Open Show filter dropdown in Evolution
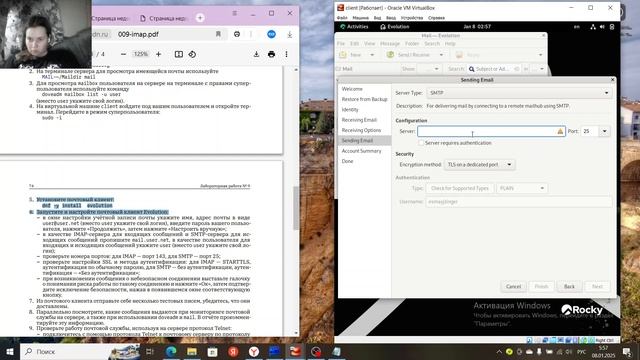This screenshot has height=360, width=640. tap(432, 69)
